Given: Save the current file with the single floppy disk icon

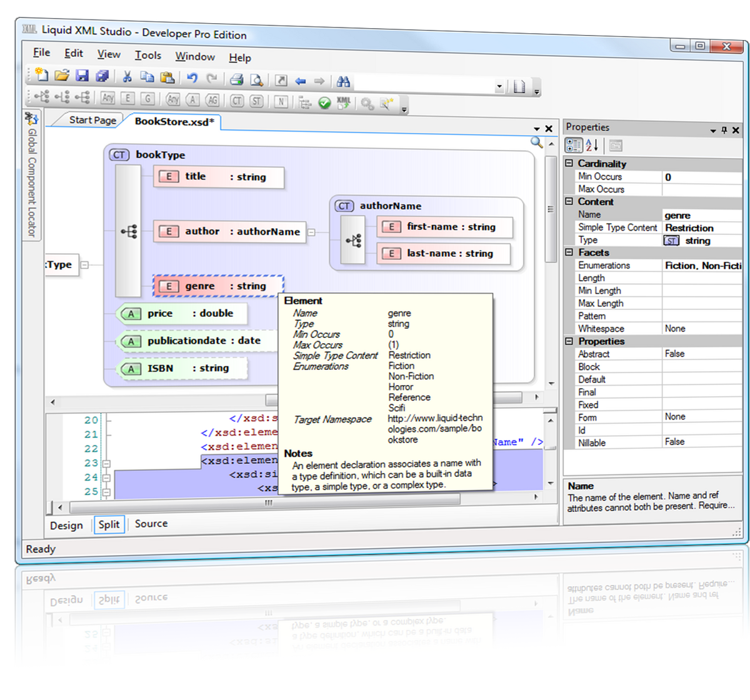Looking at the screenshot, I should click(x=82, y=76).
